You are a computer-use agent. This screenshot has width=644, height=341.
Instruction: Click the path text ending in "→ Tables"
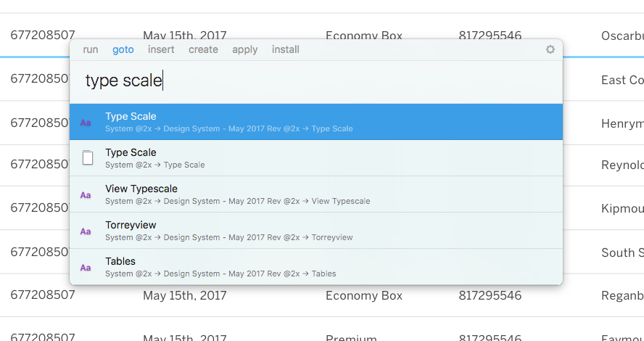(x=220, y=274)
